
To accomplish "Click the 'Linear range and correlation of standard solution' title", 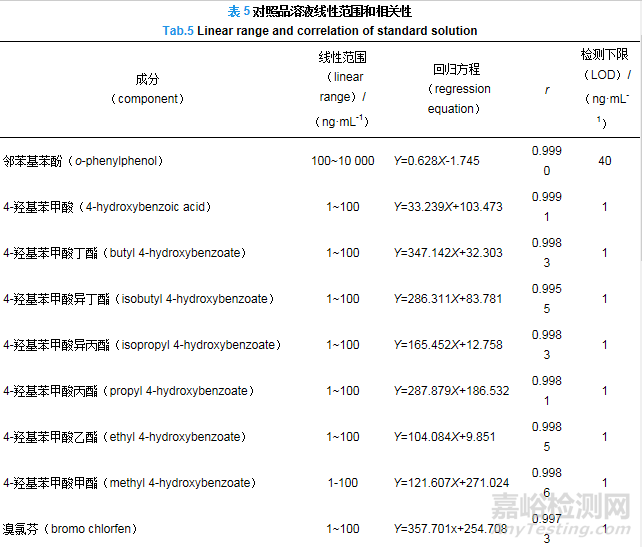I will click(337, 31).
